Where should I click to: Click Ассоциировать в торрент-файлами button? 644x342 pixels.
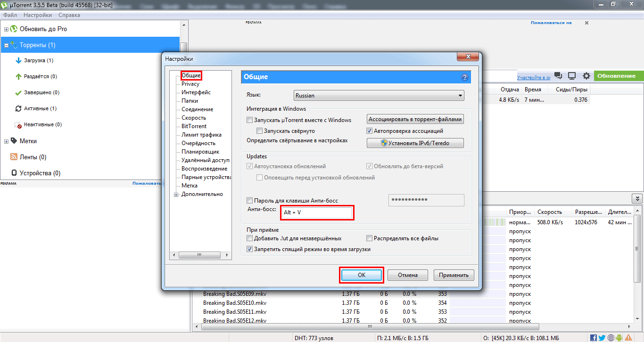415,119
